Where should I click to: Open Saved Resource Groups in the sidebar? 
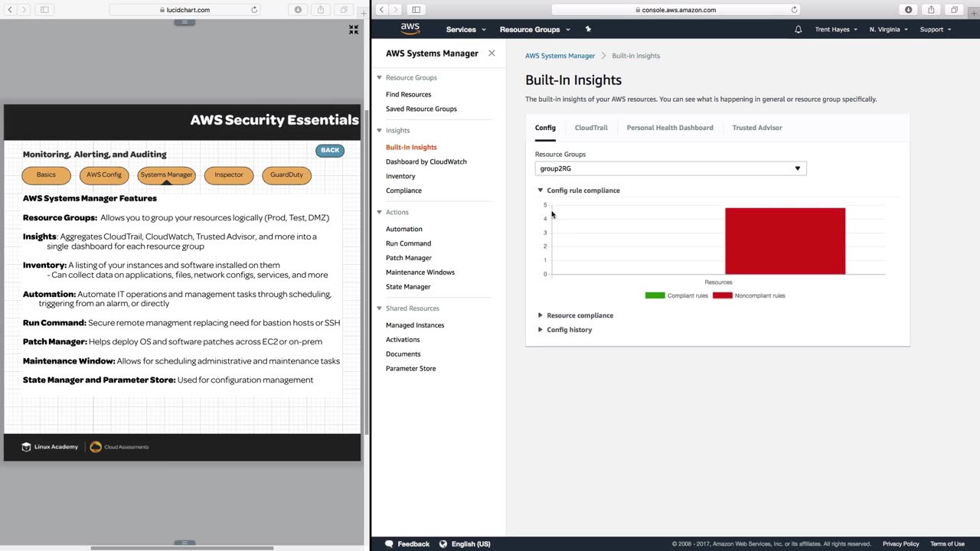point(421,109)
